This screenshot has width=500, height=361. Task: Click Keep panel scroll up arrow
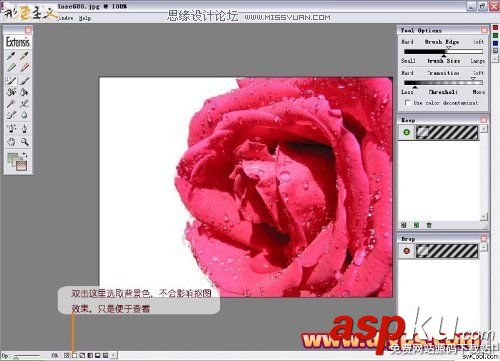click(484, 128)
